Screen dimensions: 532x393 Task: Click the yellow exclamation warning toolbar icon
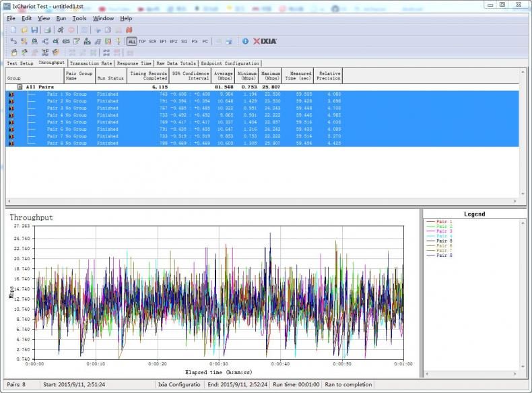pos(119,41)
